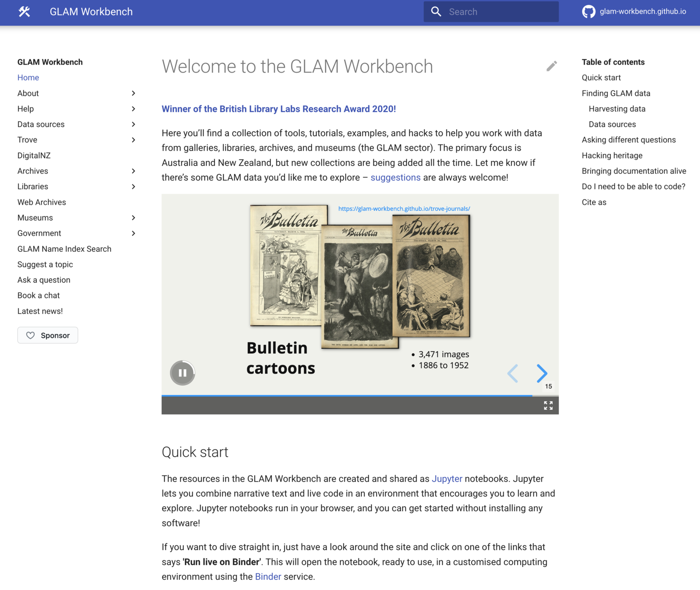Click the Libraries navigation label
Image resolution: width=700 pixels, height=590 pixels.
click(x=33, y=187)
